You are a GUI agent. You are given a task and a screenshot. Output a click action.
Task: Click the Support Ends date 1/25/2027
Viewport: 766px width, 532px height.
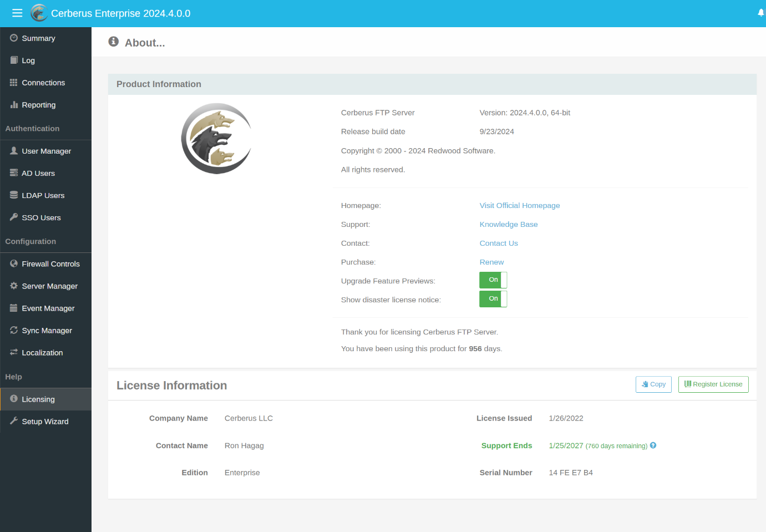click(x=566, y=445)
